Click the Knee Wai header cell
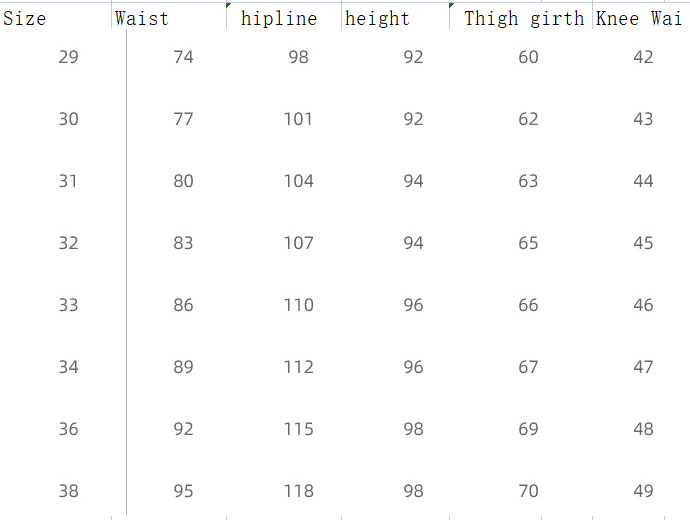The image size is (690, 520). tap(638, 18)
